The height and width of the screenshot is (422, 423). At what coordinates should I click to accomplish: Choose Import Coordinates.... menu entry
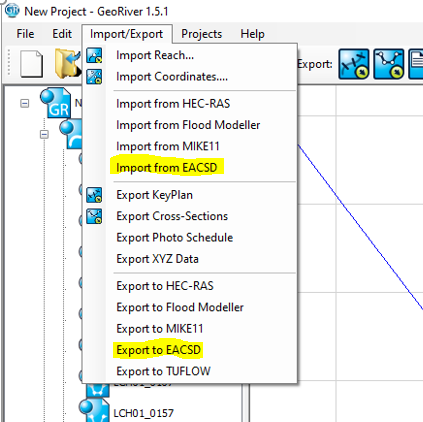(x=189, y=77)
